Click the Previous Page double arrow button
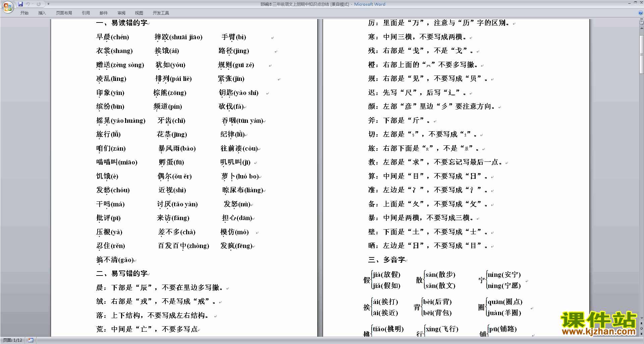The height and width of the screenshot is (344, 644). click(642, 324)
